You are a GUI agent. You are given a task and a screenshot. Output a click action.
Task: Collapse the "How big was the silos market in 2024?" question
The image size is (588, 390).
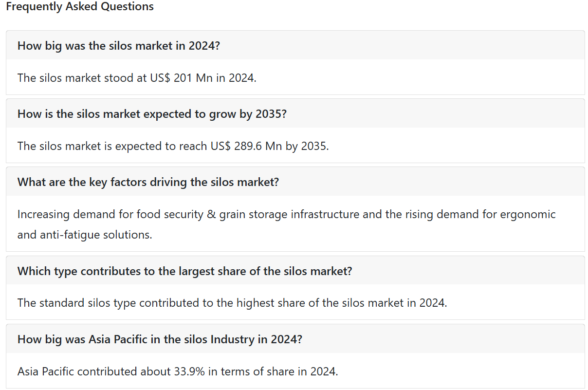click(x=295, y=45)
